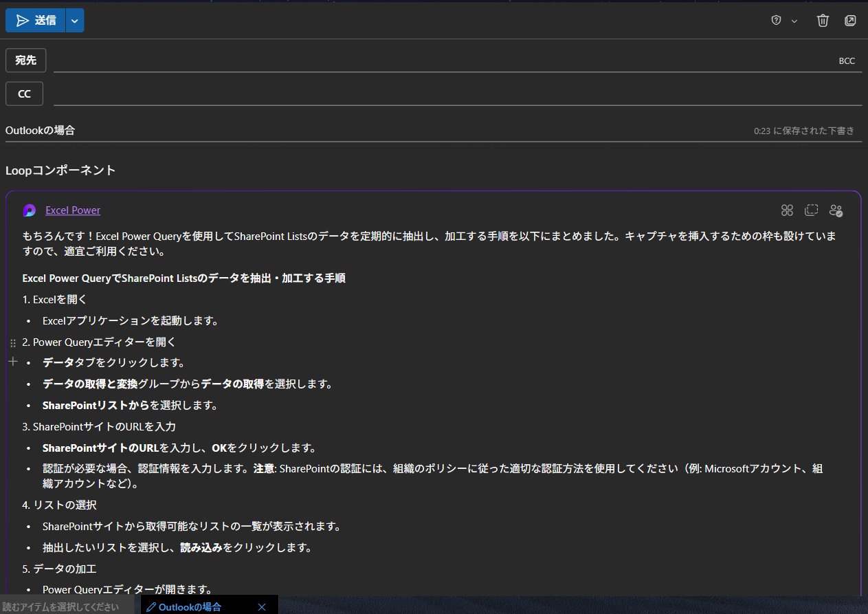The width and height of the screenshot is (868, 614).
Task: Close the Outlookの場合 taskbar tab
Action: pyautogui.click(x=261, y=606)
